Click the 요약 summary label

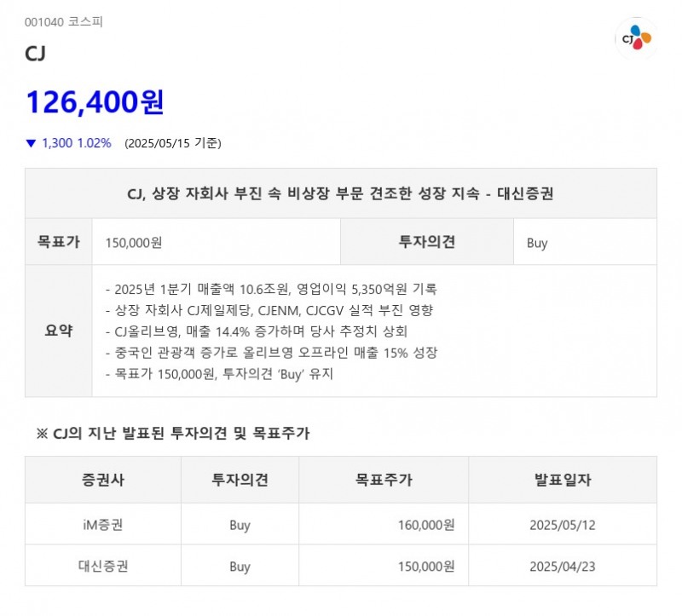point(57,330)
